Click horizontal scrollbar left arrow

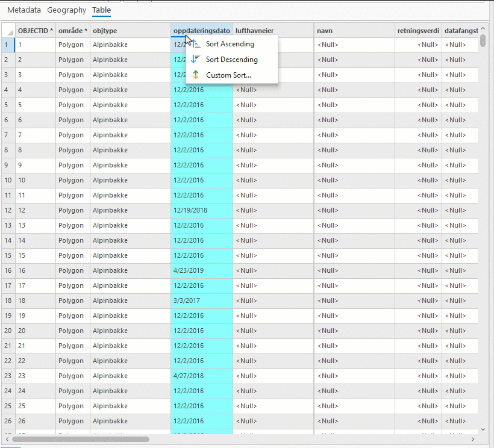7,439
